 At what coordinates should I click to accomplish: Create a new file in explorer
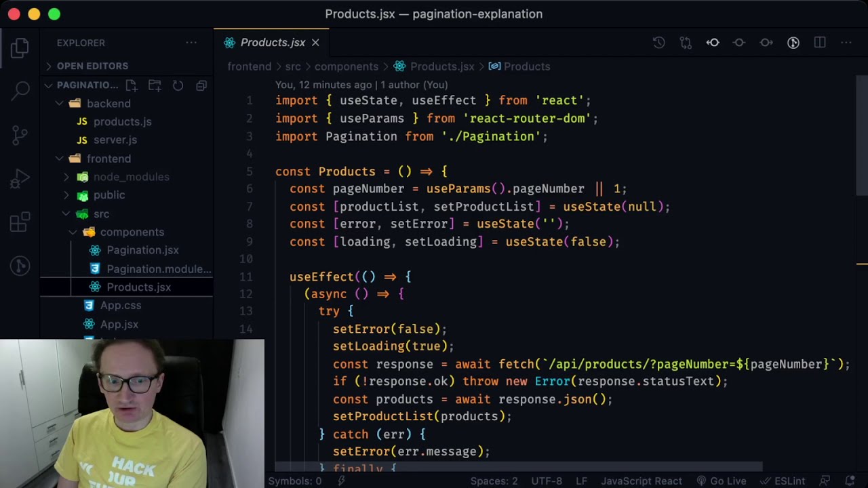point(132,85)
